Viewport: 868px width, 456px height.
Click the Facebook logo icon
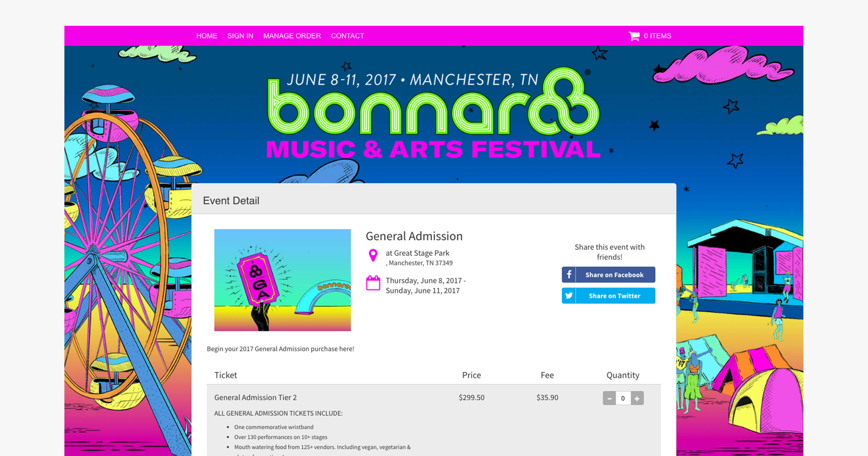point(569,275)
